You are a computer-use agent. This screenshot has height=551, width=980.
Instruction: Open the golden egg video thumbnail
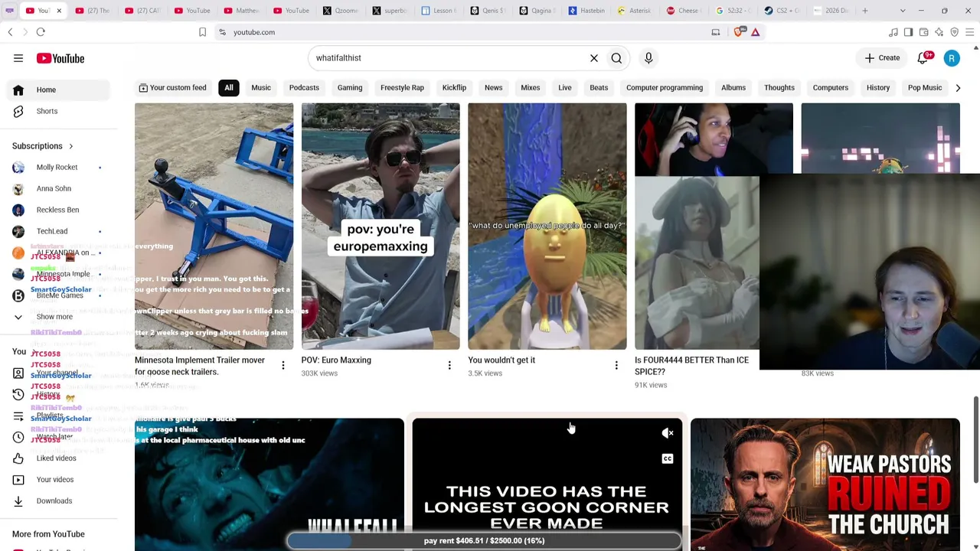pyautogui.click(x=547, y=227)
